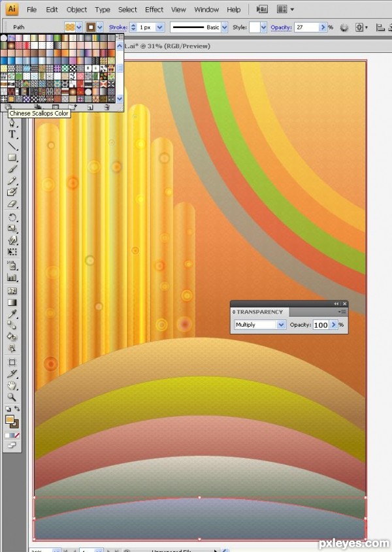Viewport: 392px width, 552px height.
Task: Select the Gradient tool
Action: tap(12, 302)
